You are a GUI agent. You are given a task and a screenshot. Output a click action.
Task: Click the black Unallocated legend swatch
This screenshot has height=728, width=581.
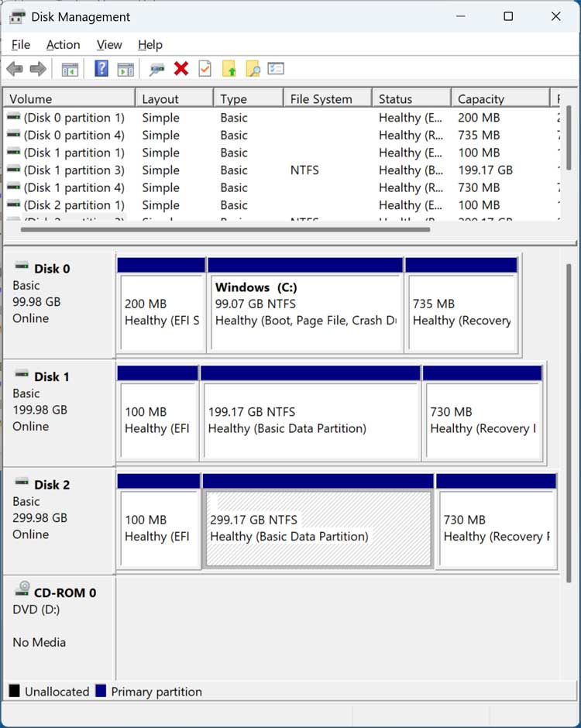15,691
